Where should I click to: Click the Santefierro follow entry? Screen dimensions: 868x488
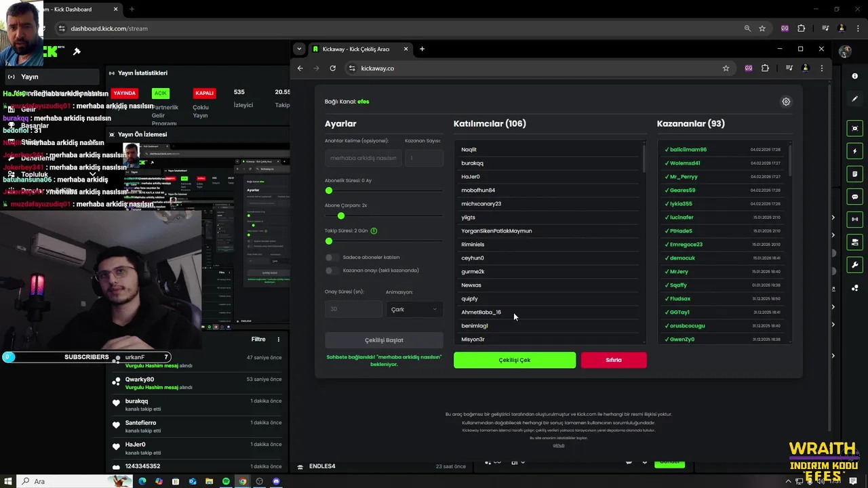tap(197, 426)
